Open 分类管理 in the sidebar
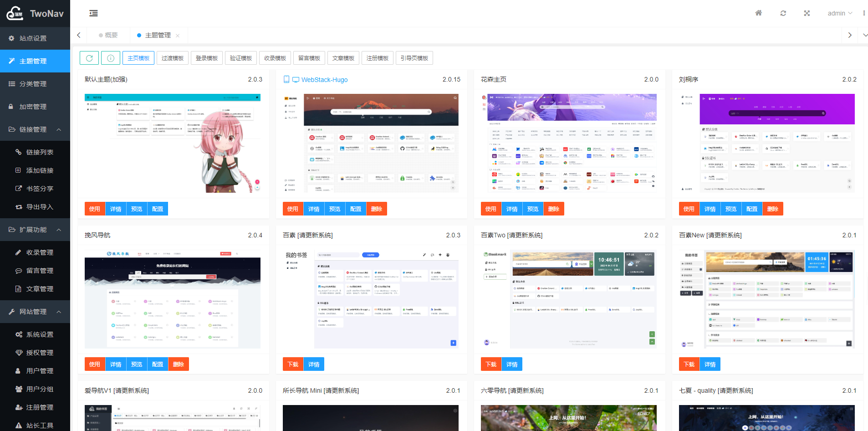 (35, 84)
